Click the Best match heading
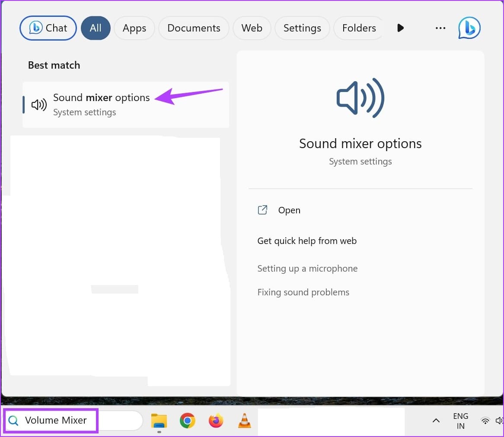This screenshot has height=437, width=504. click(x=54, y=65)
